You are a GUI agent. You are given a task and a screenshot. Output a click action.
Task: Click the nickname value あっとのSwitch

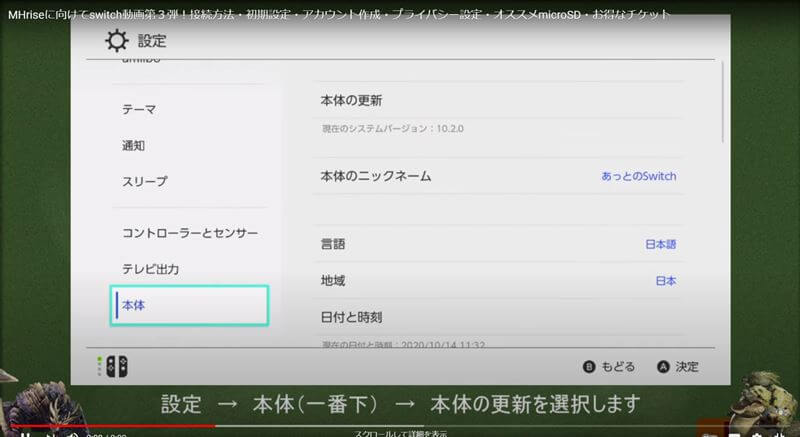coord(638,176)
